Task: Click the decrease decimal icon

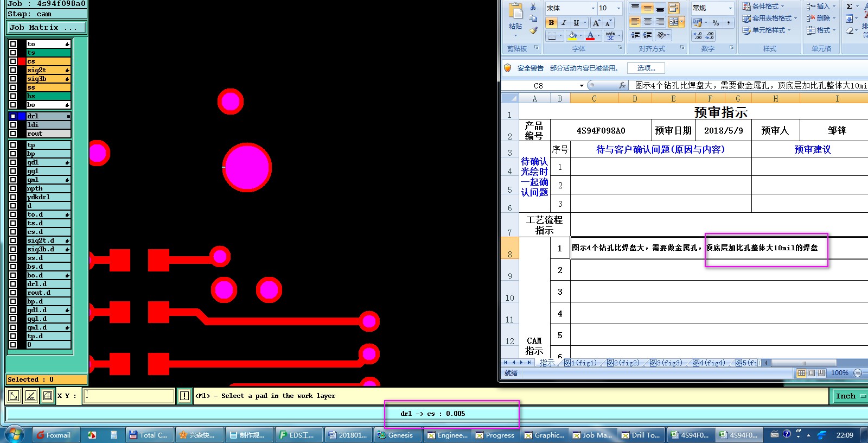Action: (x=710, y=36)
